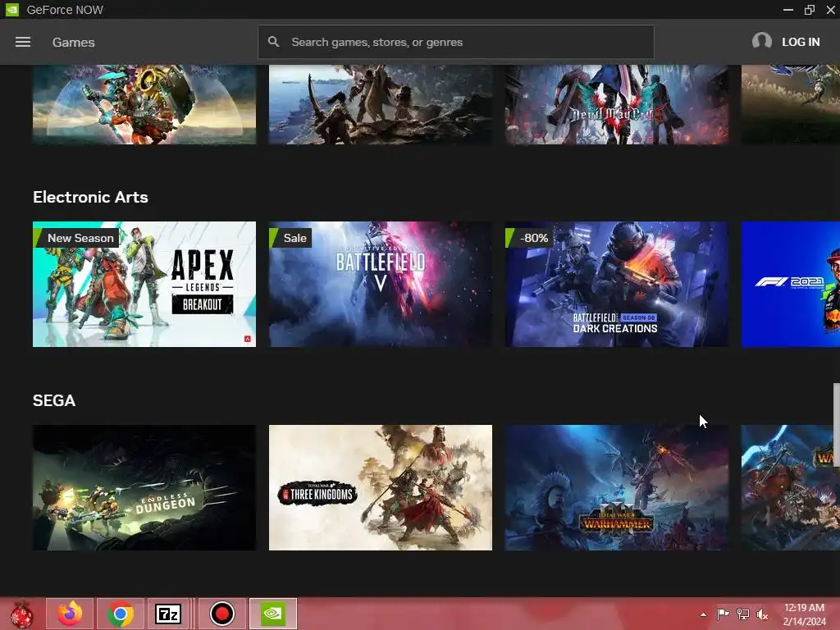Restore down the GeForce NOW window
This screenshot has height=630, width=840.
pyautogui.click(x=810, y=10)
